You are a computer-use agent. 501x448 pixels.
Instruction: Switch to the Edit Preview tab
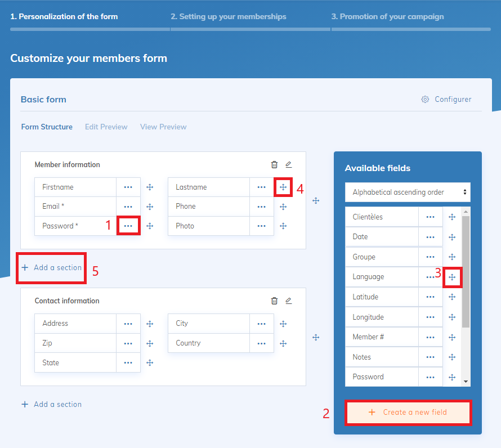[106, 127]
